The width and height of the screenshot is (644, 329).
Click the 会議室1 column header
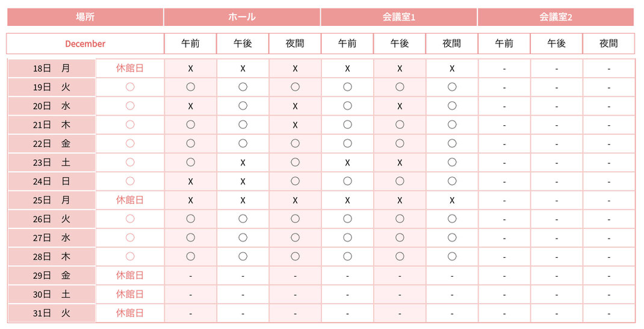399,17
